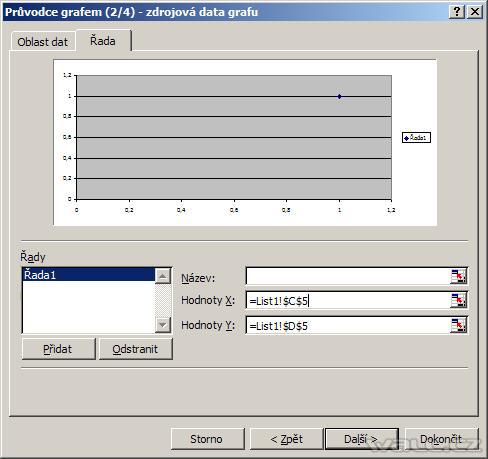
Task: Go back with the Zpět button
Action: point(287,439)
